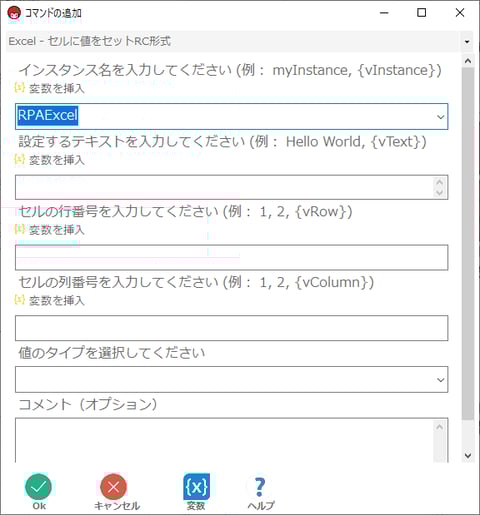Image resolution: width=480 pixels, height=515 pixels.
Task: Click the variable insert icon under row number
Action: pyautogui.click(x=20, y=229)
